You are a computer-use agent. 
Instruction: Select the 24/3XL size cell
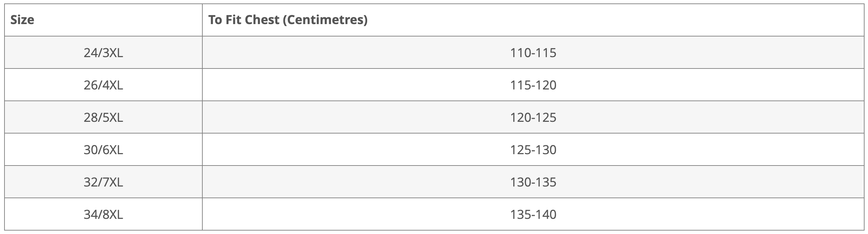pos(103,52)
